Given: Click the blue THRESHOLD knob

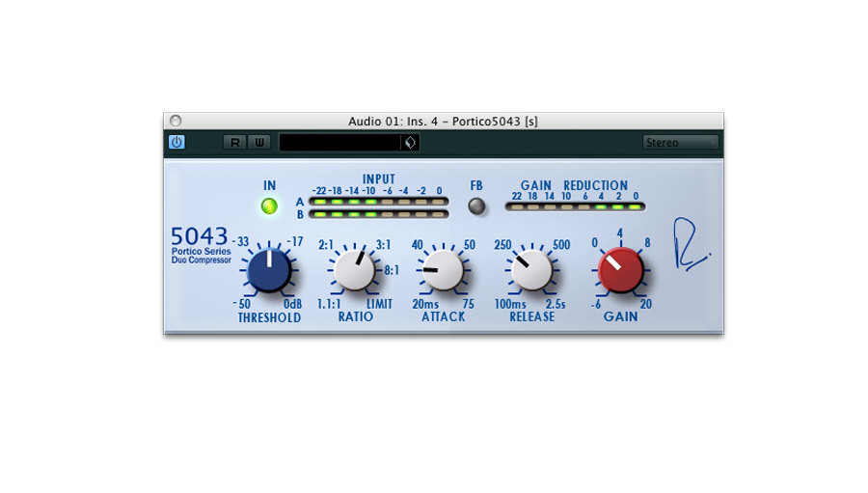Looking at the screenshot, I should coord(269,270).
